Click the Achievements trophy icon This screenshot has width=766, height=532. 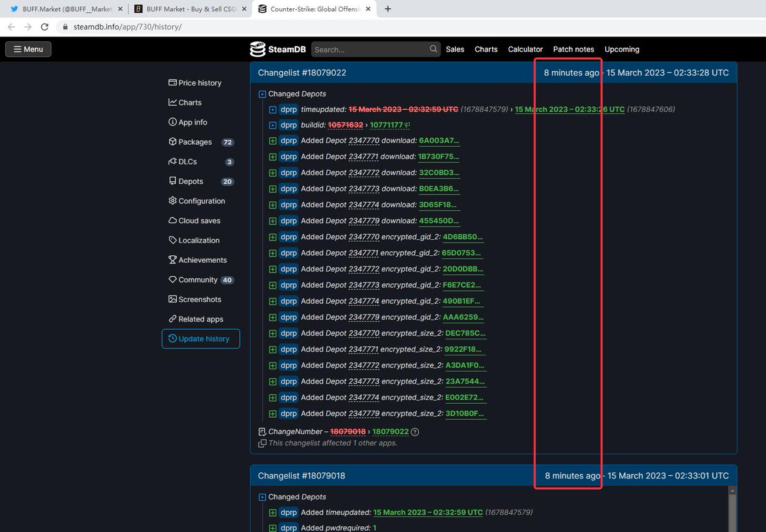(x=172, y=260)
